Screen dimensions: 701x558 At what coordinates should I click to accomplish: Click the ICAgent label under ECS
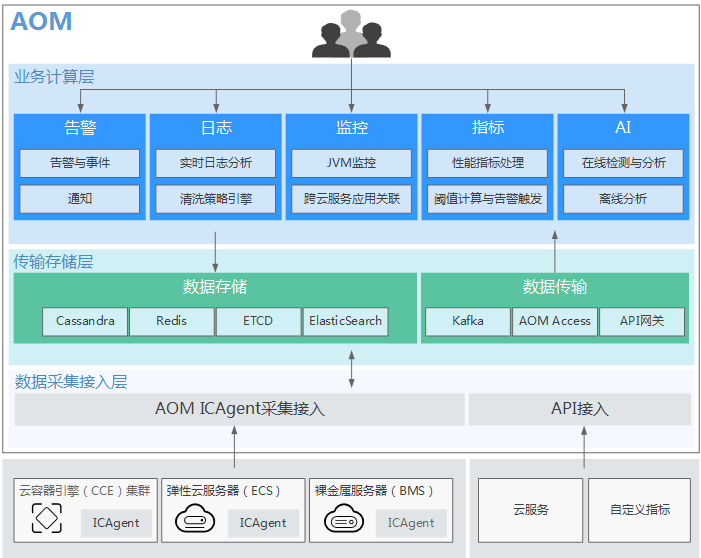[264, 522]
